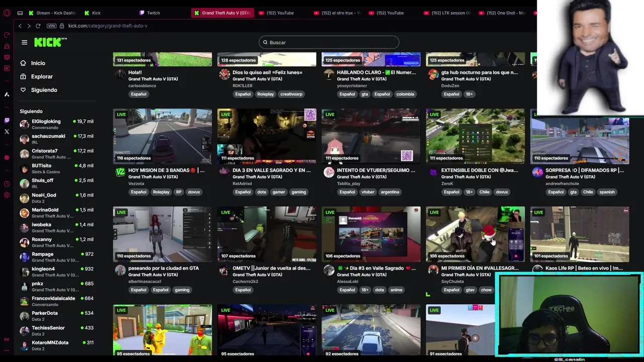Open MarinaGold followed channel
644x362 pixels.
[x=56, y=213]
